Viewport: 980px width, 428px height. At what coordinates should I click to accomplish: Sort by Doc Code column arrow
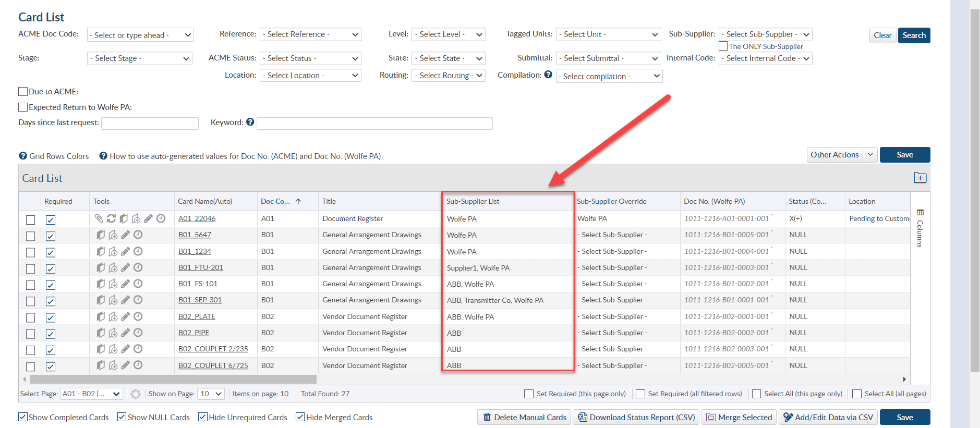(x=298, y=201)
